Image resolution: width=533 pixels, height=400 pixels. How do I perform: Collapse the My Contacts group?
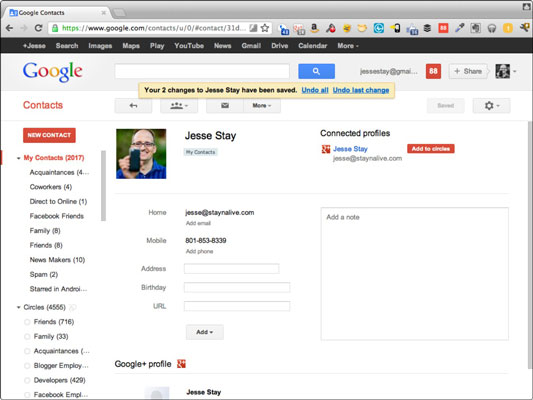pos(19,158)
